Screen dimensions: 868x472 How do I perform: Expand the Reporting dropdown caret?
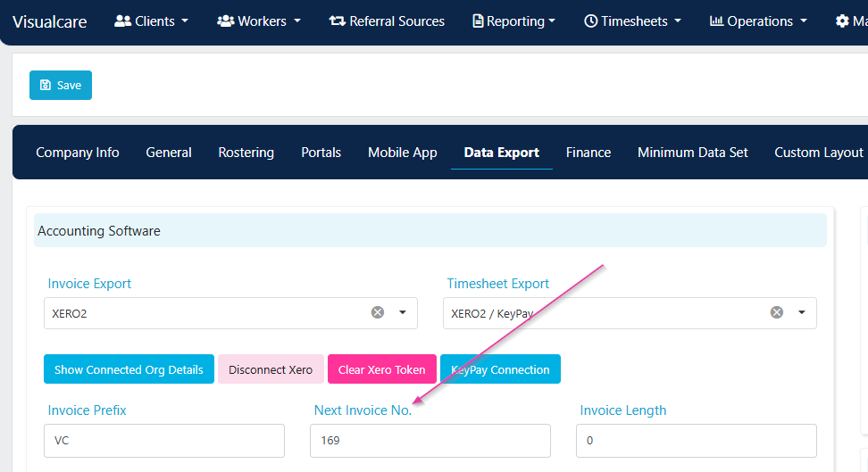(551, 21)
